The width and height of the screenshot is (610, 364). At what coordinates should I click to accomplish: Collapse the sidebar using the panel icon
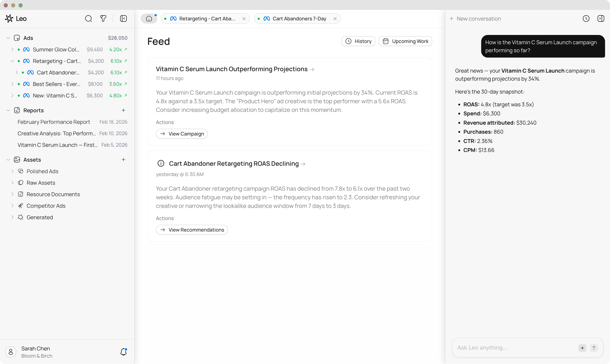[123, 18]
